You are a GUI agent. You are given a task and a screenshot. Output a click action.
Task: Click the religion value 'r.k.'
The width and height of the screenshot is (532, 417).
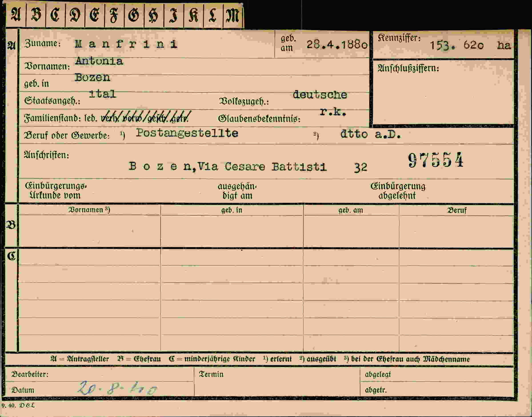tap(333, 112)
